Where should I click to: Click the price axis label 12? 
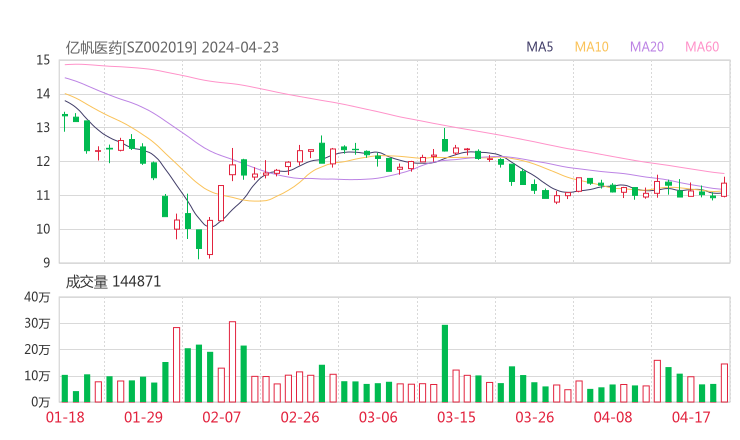[x=43, y=161]
